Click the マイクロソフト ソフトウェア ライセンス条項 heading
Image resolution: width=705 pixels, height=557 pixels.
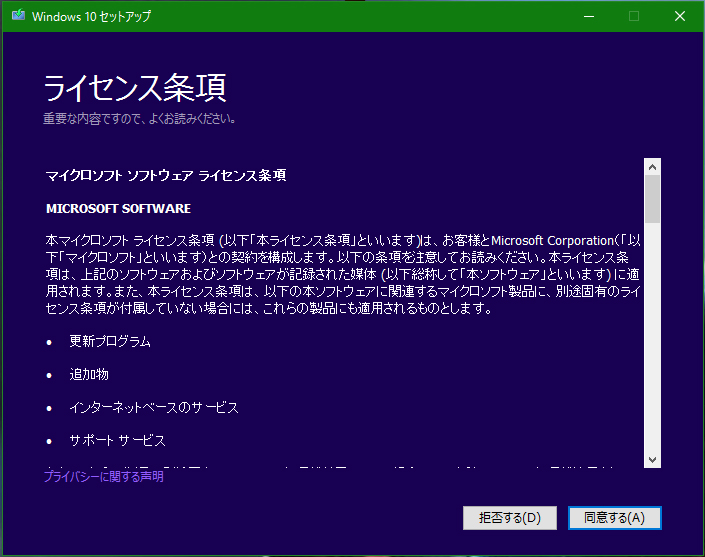coord(166,175)
